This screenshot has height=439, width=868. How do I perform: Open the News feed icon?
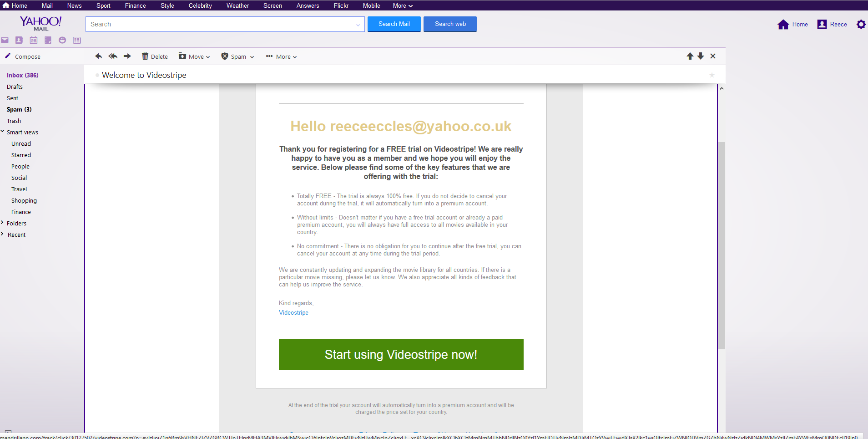(77, 40)
